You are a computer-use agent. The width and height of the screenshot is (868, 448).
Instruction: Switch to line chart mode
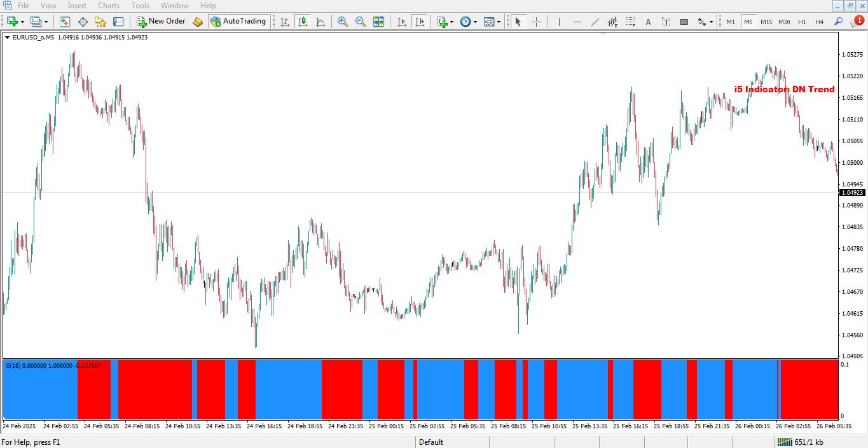pyautogui.click(x=320, y=22)
